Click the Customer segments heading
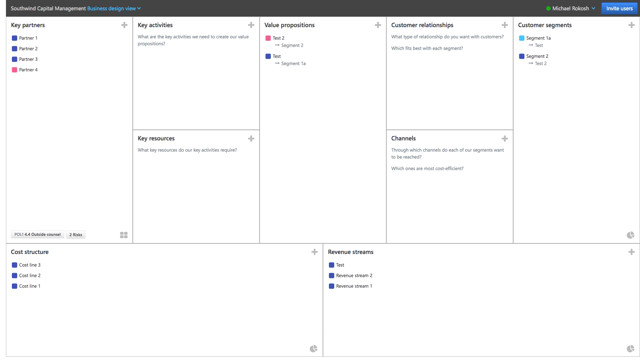 point(545,25)
